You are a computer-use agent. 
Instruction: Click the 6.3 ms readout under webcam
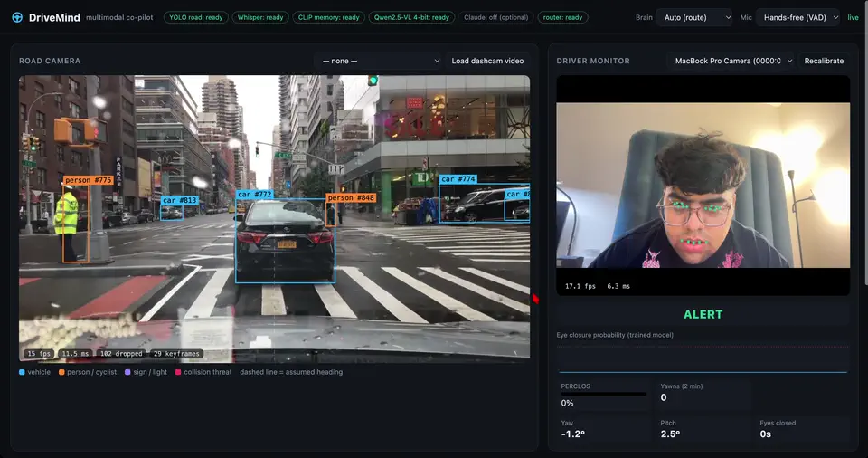tap(618, 286)
